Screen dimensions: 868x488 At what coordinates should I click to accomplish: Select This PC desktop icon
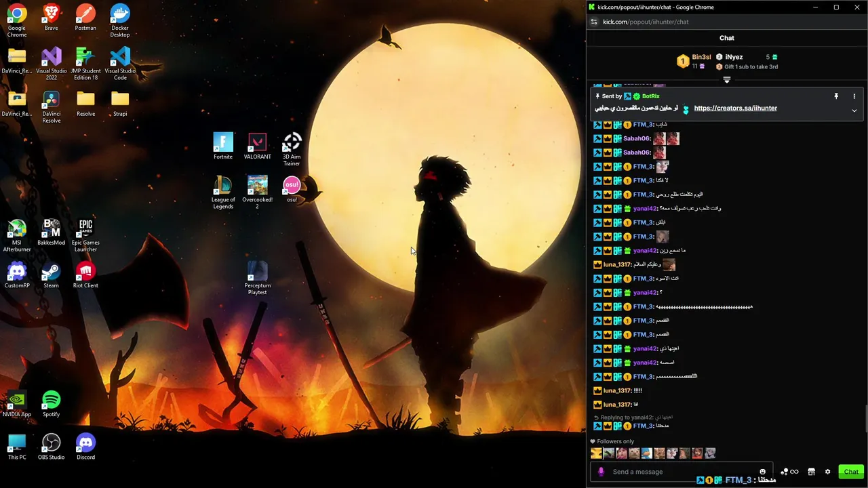click(x=17, y=447)
